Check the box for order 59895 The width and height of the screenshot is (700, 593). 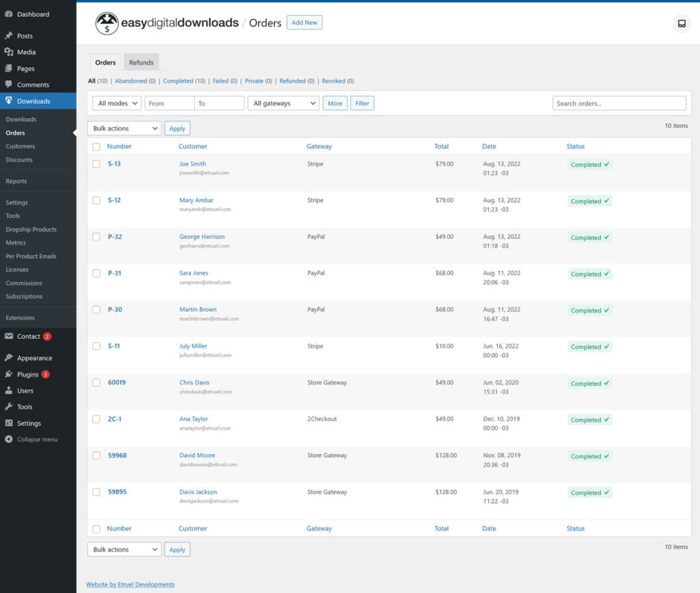[x=96, y=492]
